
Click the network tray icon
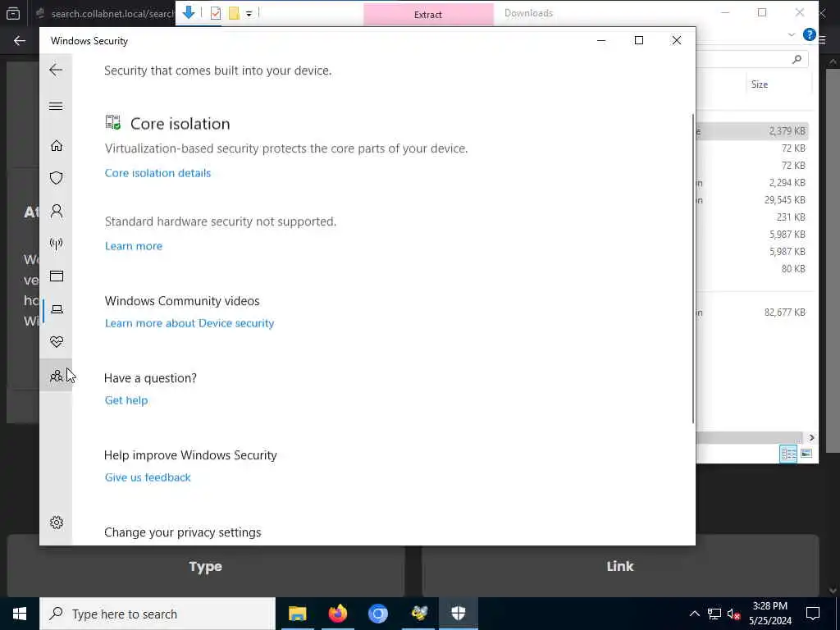pos(714,614)
